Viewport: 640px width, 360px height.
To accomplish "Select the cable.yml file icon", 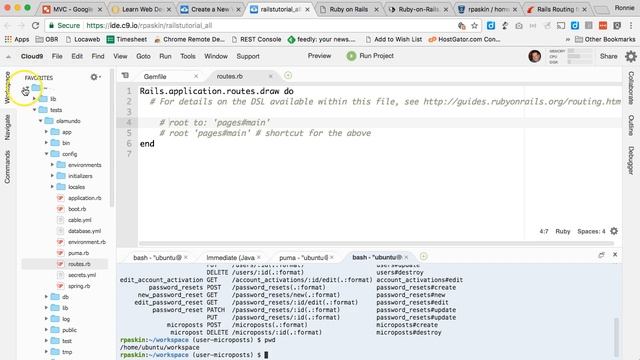I will pyautogui.click(x=60, y=220).
